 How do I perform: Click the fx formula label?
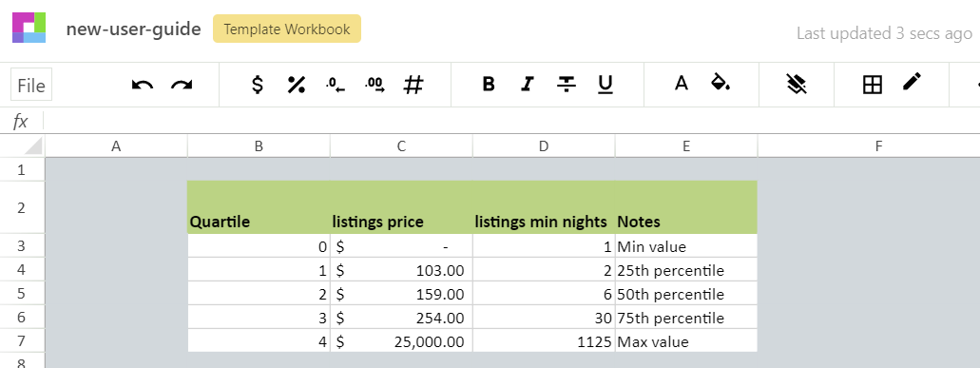pyautogui.click(x=21, y=121)
